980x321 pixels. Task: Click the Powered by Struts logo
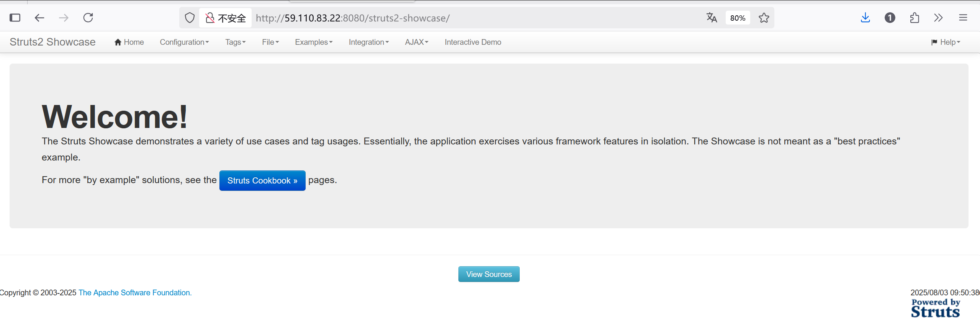pyautogui.click(x=935, y=308)
